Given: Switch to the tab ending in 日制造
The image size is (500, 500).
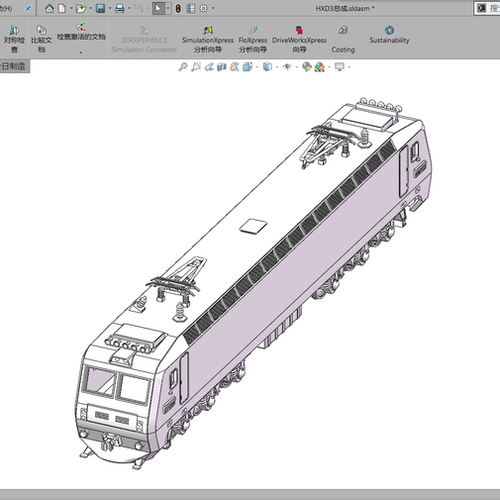Looking at the screenshot, I should [x=15, y=66].
